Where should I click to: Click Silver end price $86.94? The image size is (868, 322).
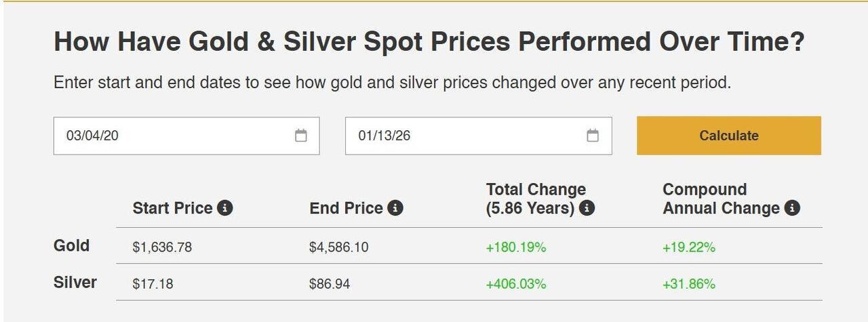330,284
